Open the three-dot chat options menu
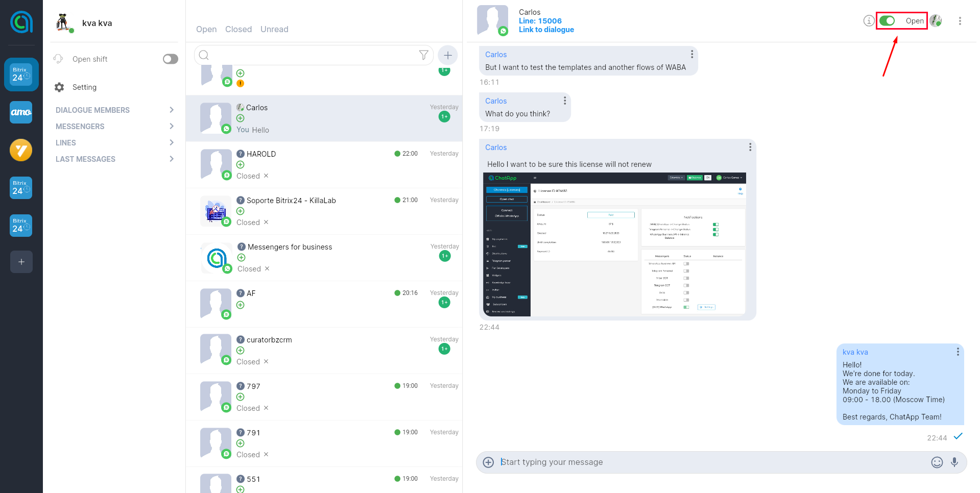This screenshot has width=980, height=493. click(960, 21)
